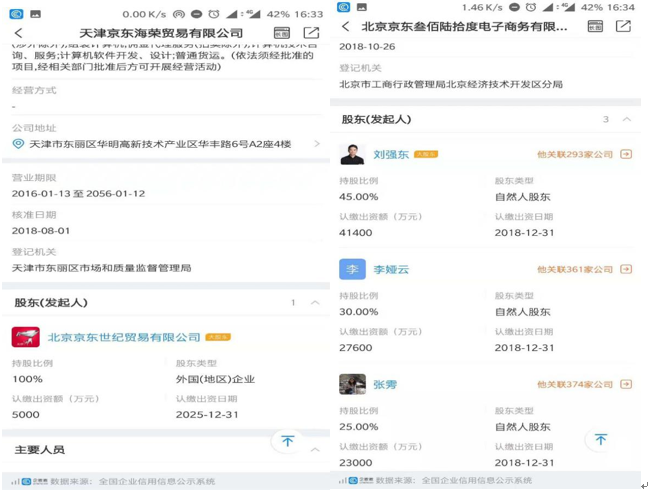Tap blue 李 avatar icon
This screenshot has height=497, width=659.
tap(352, 269)
